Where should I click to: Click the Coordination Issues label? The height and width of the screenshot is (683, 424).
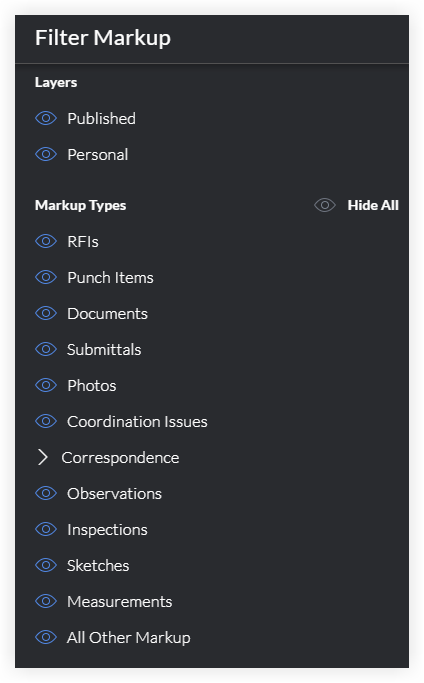tap(137, 422)
